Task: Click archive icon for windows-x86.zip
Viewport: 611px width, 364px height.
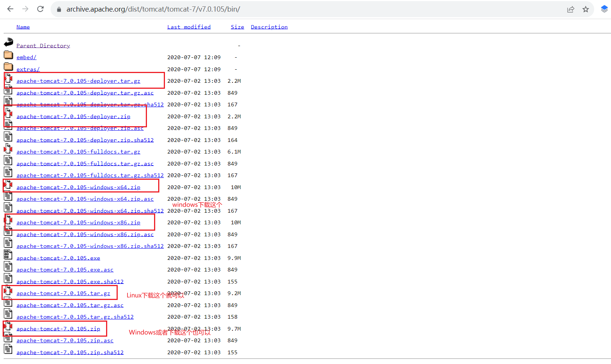Action: point(8,220)
